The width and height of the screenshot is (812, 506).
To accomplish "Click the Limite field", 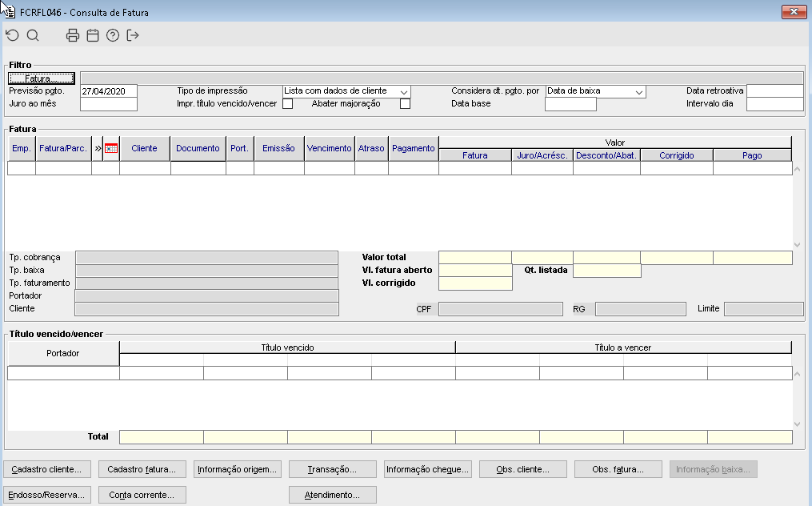I will click(x=764, y=309).
